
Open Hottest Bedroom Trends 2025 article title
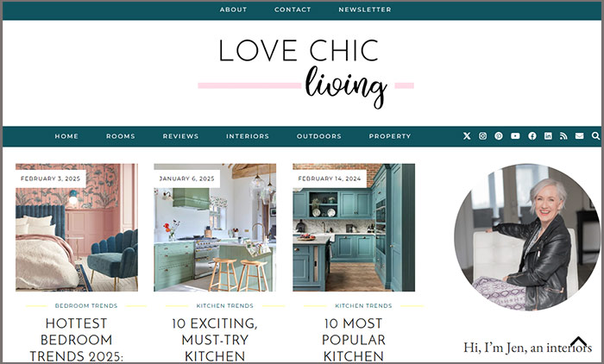pos(76,340)
